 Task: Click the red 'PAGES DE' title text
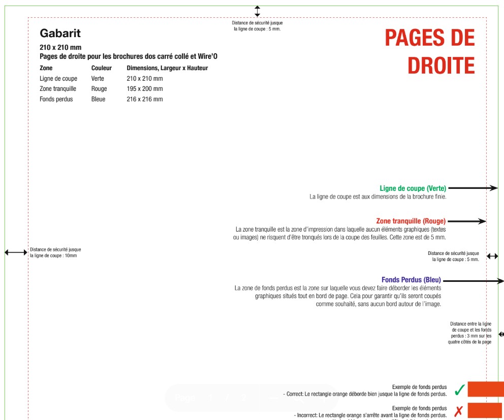click(x=430, y=38)
